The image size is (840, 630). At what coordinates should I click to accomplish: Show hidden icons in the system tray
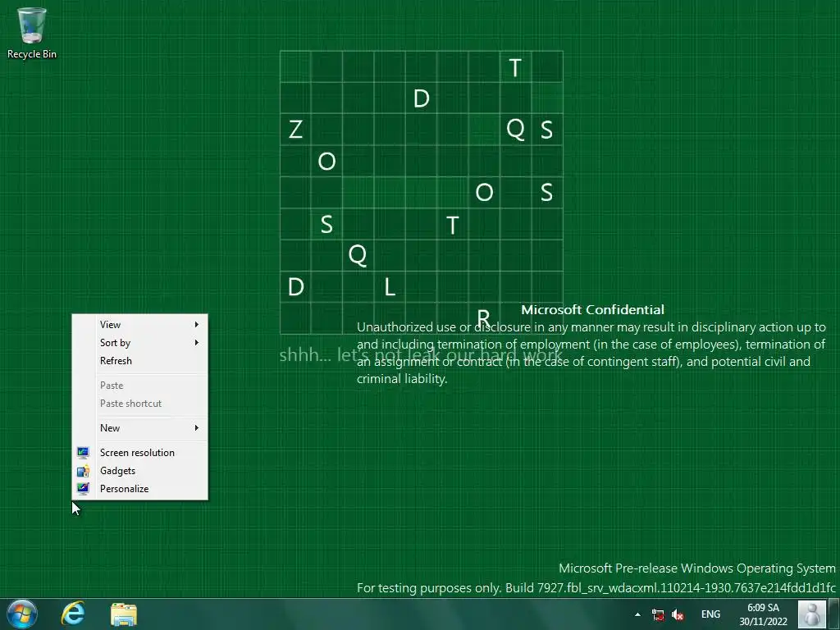(x=637, y=614)
